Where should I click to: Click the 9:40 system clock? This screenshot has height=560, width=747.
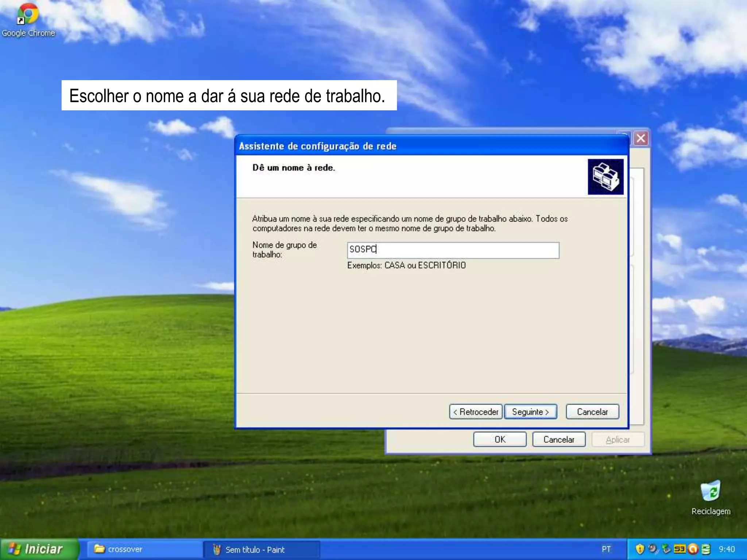(727, 549)
